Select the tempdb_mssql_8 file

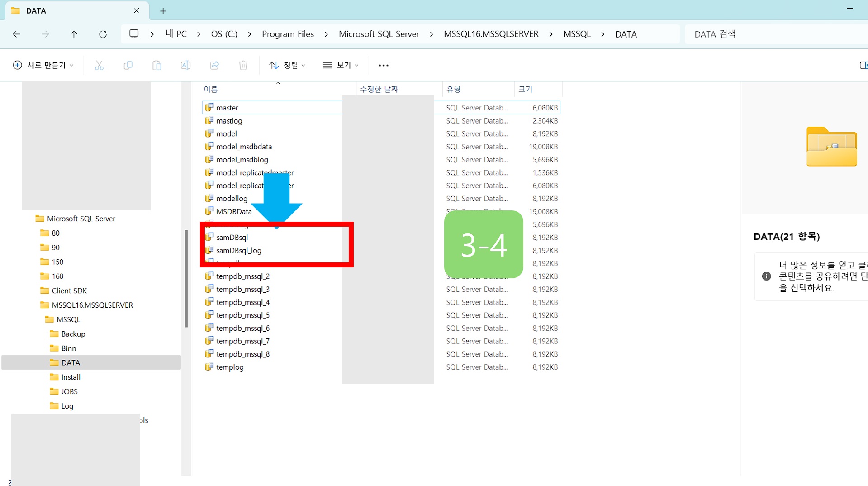[x=243, y=354]
